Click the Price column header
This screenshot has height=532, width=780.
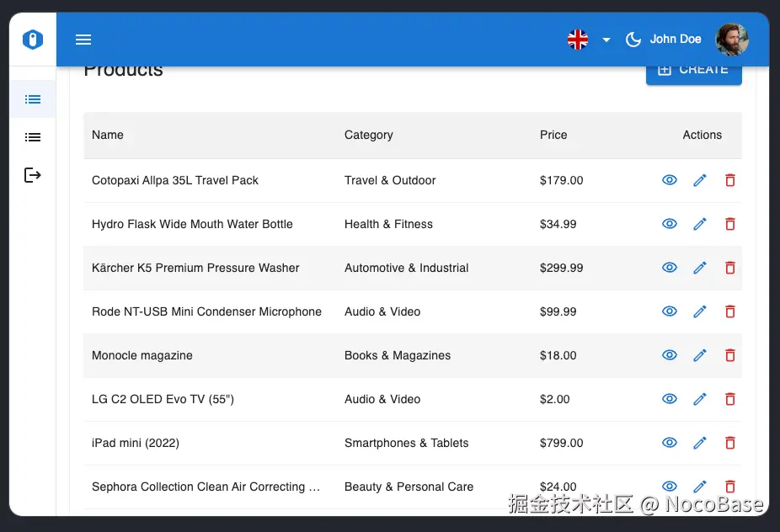[x=553, y=135]
